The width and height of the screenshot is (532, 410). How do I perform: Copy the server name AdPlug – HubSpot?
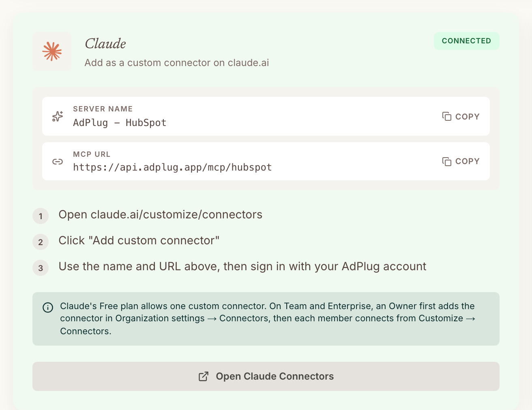coord(461,117)
